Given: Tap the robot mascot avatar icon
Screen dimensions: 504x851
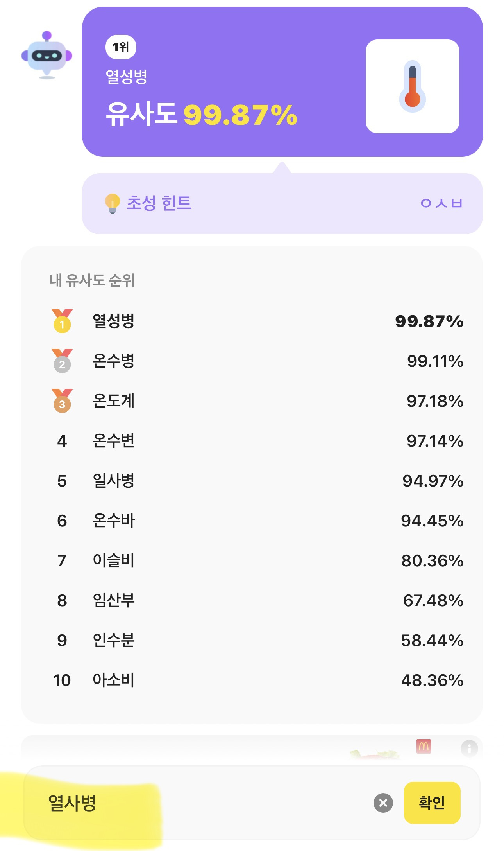Looking at the screenshot, I should tap(47, 55).
